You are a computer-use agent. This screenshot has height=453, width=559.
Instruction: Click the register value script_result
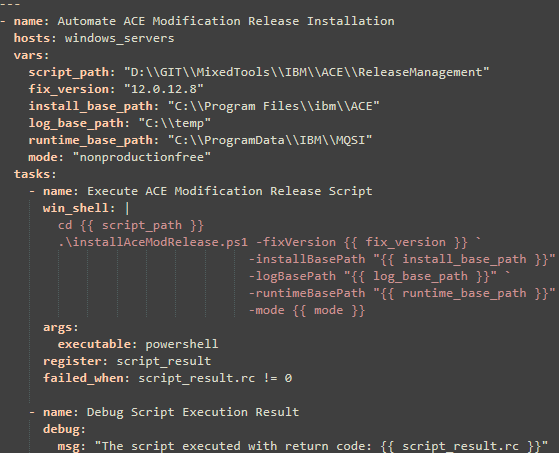tap(164, 361)
